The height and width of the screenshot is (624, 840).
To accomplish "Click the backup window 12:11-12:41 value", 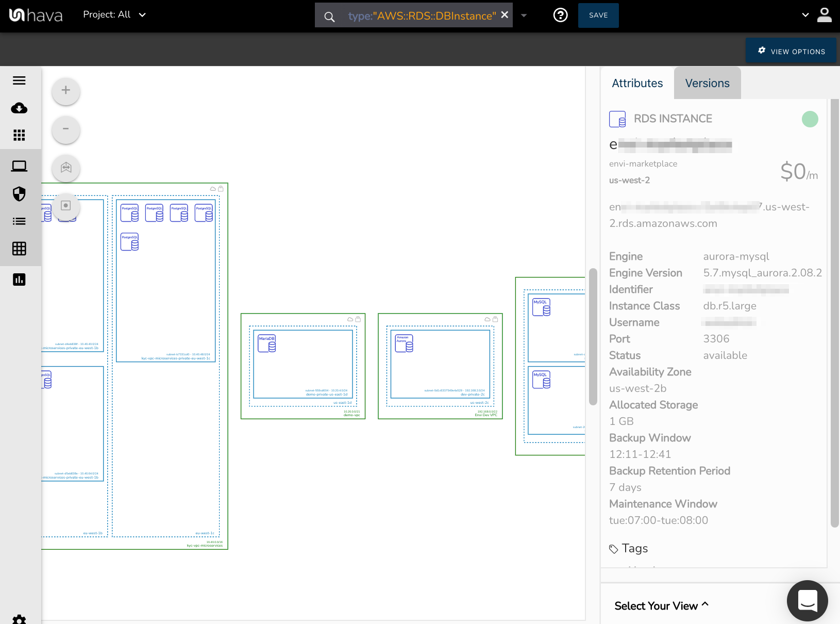I will tap(640, 454).
